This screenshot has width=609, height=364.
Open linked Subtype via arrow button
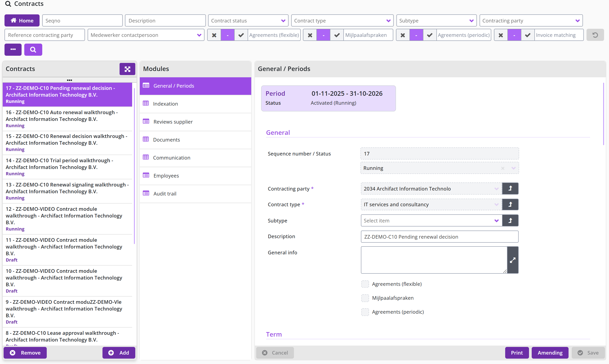[510, 220]
